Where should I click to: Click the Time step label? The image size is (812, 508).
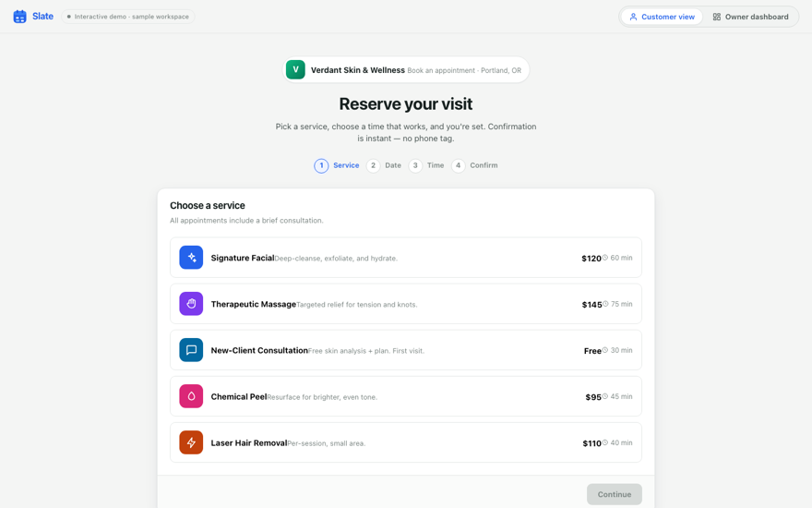(x=436, y=165)
